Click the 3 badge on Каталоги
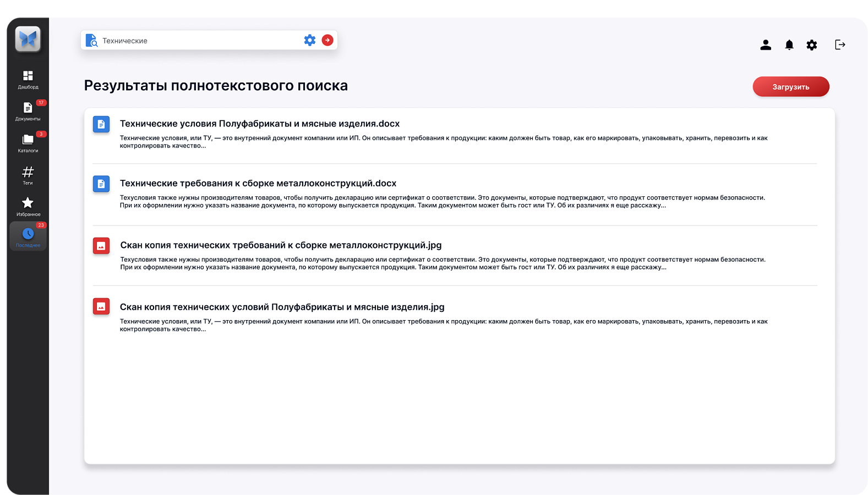This screenshot has height=495, width=868. [41, 134]
